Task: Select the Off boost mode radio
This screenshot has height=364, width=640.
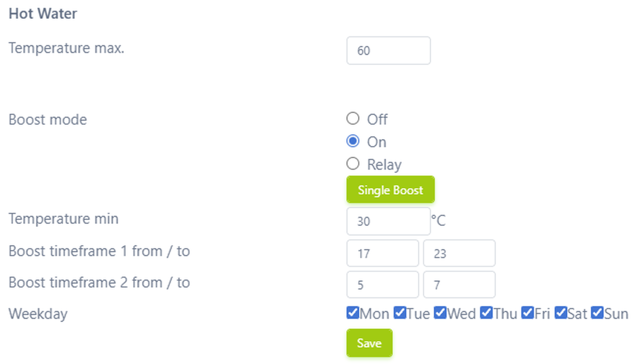Action: [x=353, y=118]
